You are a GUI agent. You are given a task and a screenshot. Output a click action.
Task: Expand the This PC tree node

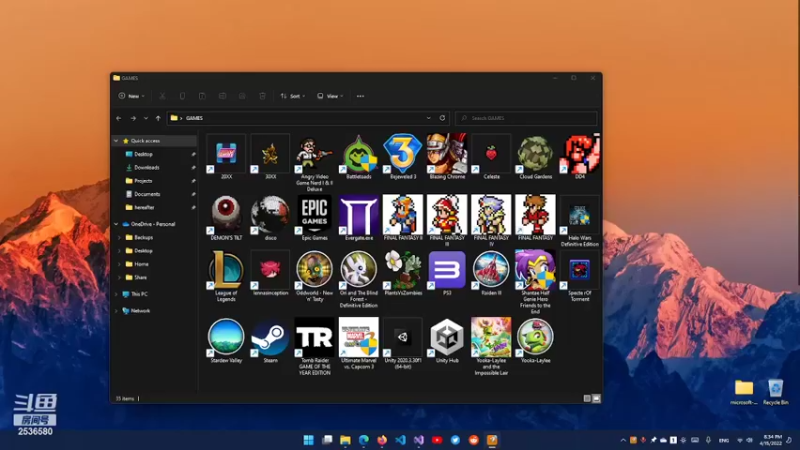click(x=116, y=294)
